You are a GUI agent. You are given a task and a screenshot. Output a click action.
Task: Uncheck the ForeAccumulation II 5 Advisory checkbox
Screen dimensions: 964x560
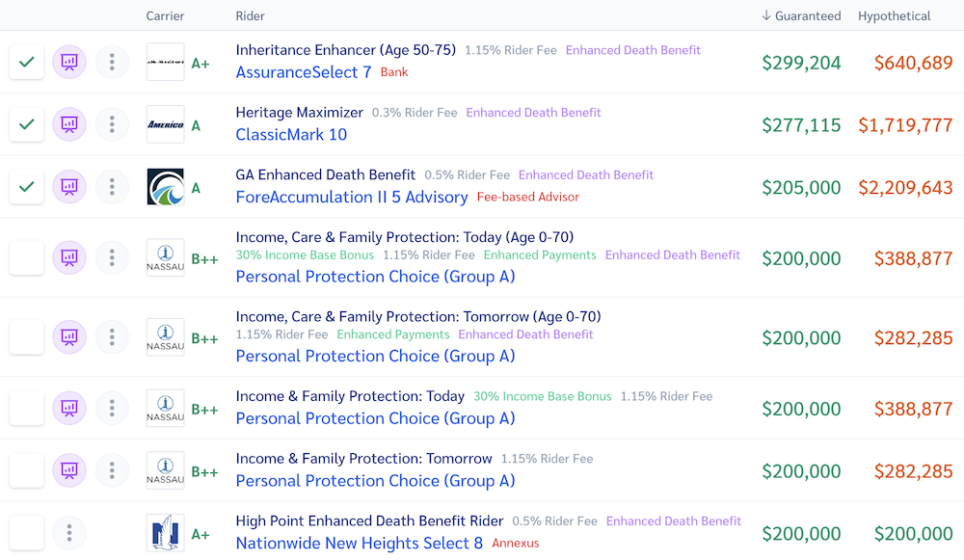(x=27, y=187)
